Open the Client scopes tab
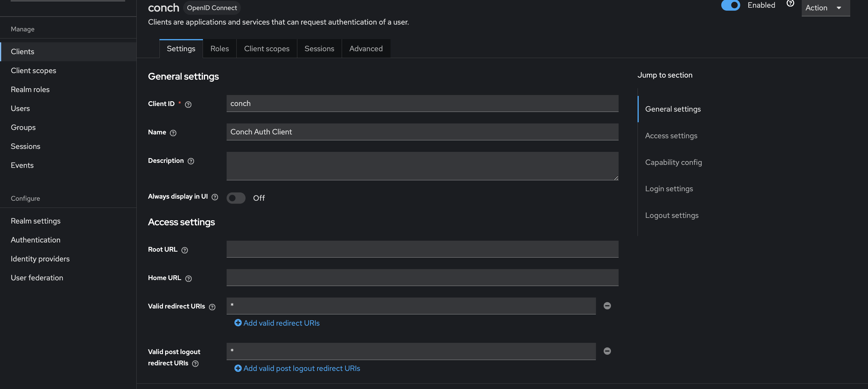The width and height of the screenshot is (868, 389). click(267, 49)
